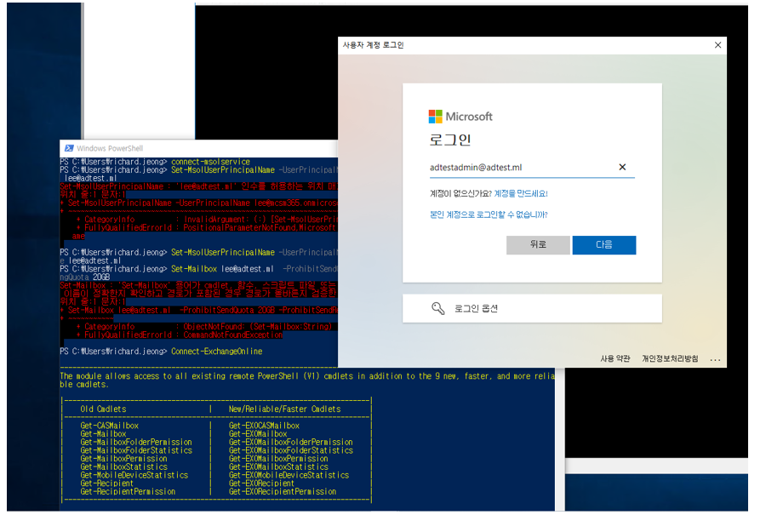Click Get-EXORecipient in the new cmdlets column
This screenshot has width=766, height=532.
tap(262, 483)
